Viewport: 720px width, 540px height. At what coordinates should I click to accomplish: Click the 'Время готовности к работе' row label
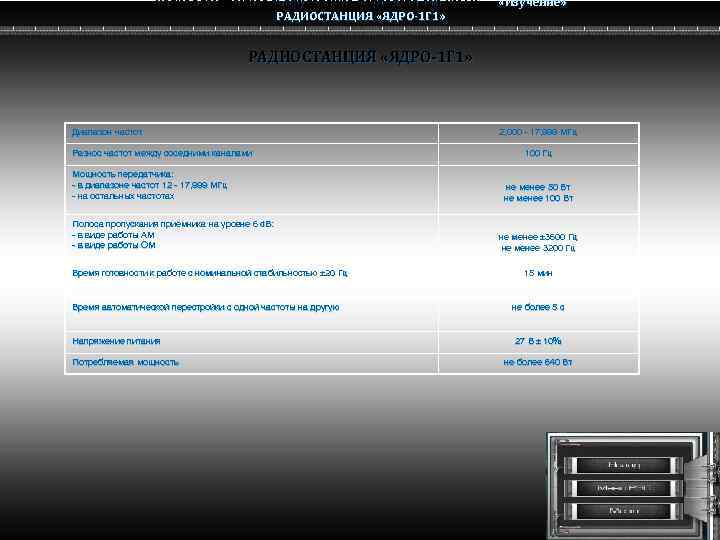coord(210,273)
